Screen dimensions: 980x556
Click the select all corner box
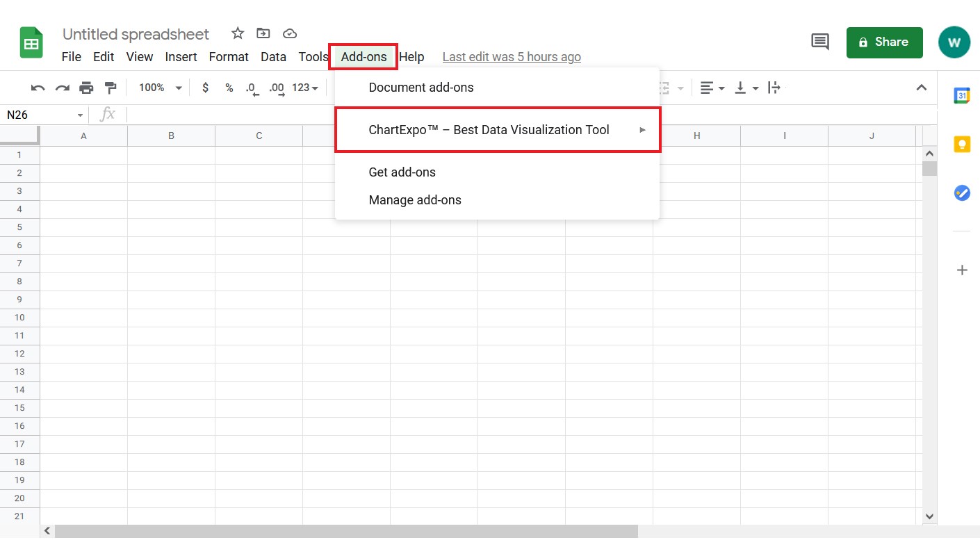coord(19,136)
